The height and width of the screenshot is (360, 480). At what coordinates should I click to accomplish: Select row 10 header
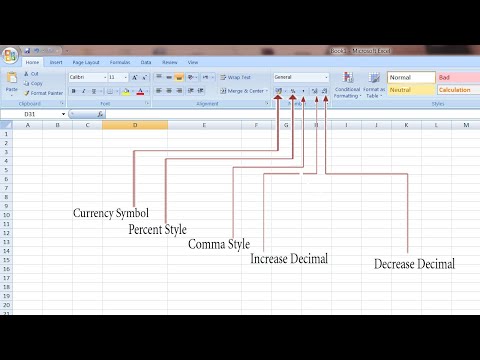click(x=6, y=215)
